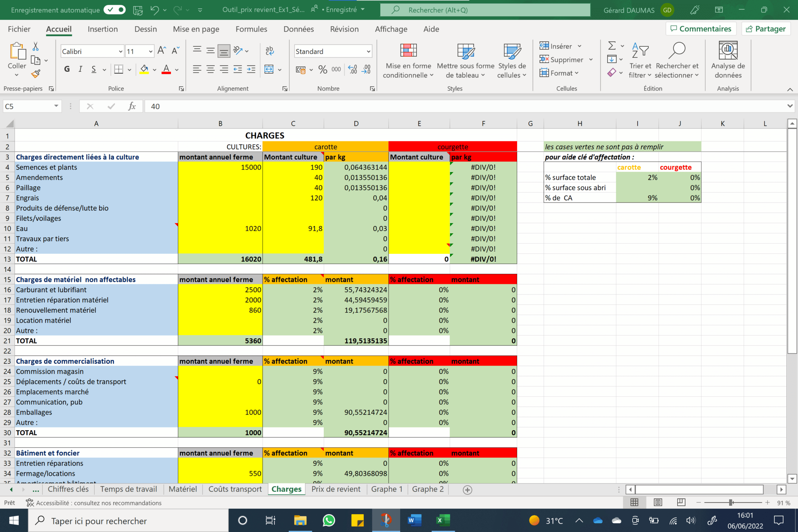This screenshot has height=532, width=798.
Task: Open Standard number format dropdown
Action: pyautogui.click(x=368, y=51)
